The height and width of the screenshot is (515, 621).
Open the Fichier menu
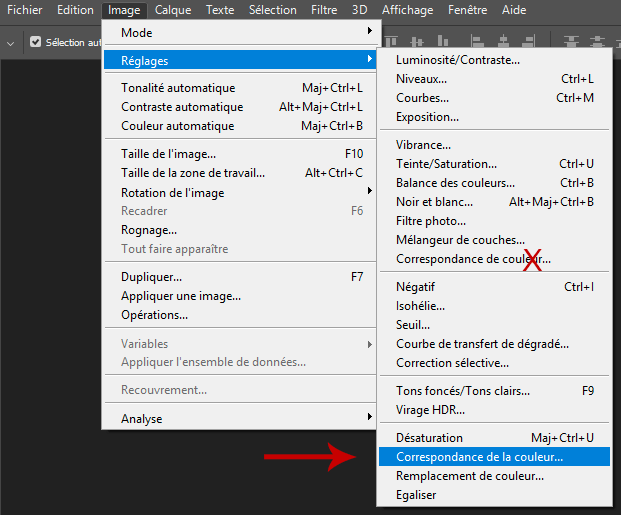coord(25,10)
